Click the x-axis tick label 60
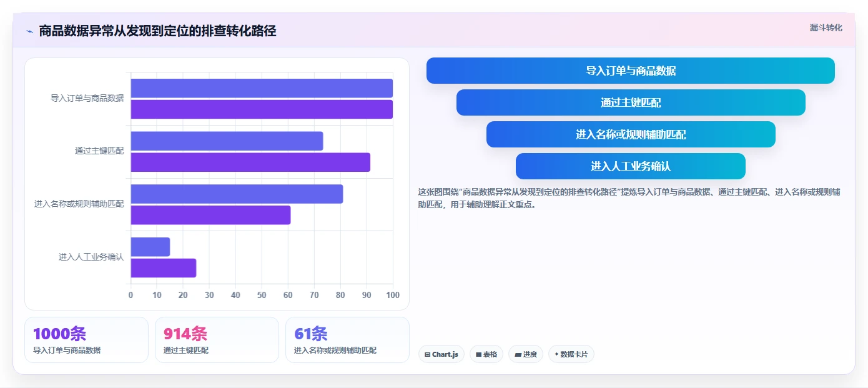 [288, 295]
